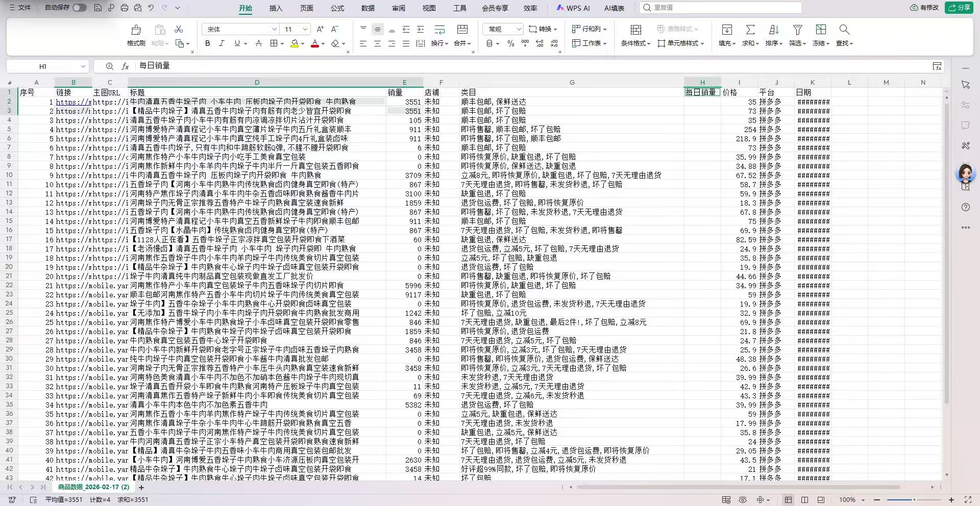Click the Conditional Formatting (条件格式) icon
Image resolution: width=980 pixels, height=506 pixels.
[636, 30]
